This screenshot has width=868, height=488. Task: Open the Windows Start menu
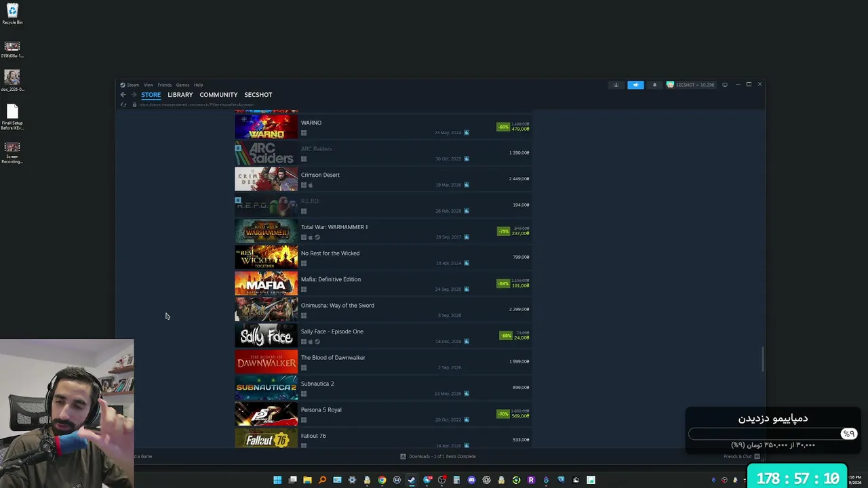coord(277,480)
